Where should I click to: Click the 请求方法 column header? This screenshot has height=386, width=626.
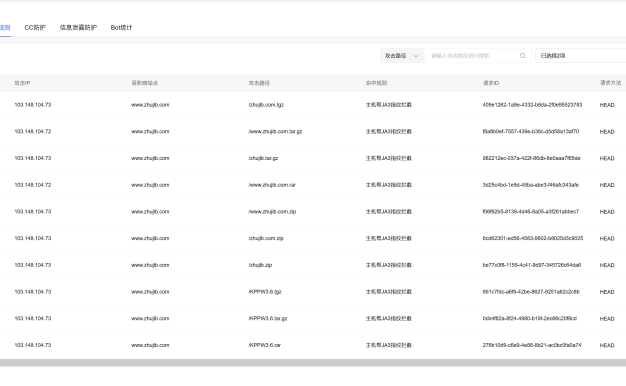610,83
